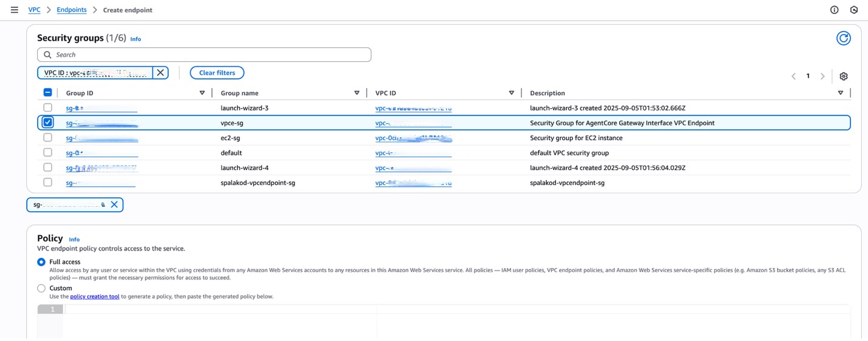Go to previous page of security groups

793,76
